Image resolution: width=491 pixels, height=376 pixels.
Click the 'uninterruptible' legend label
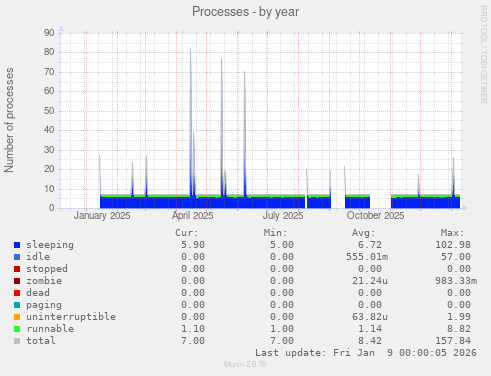(71, 317)
